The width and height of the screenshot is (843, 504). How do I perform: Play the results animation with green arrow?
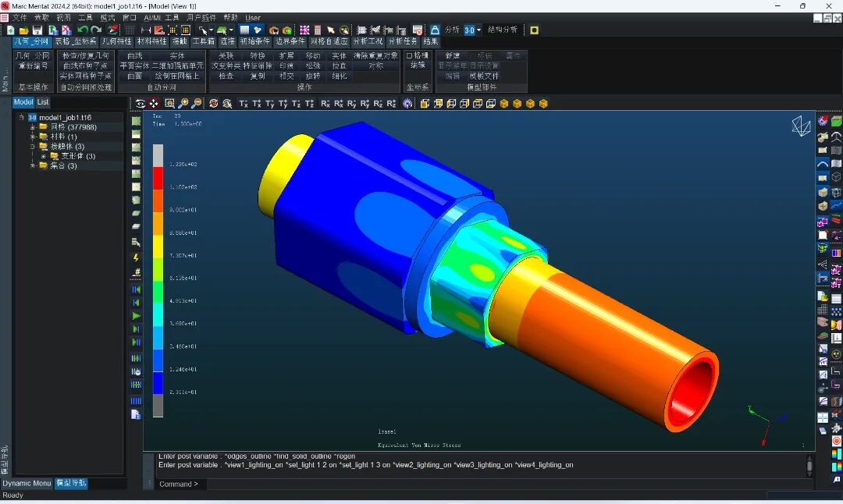[136, 316]
